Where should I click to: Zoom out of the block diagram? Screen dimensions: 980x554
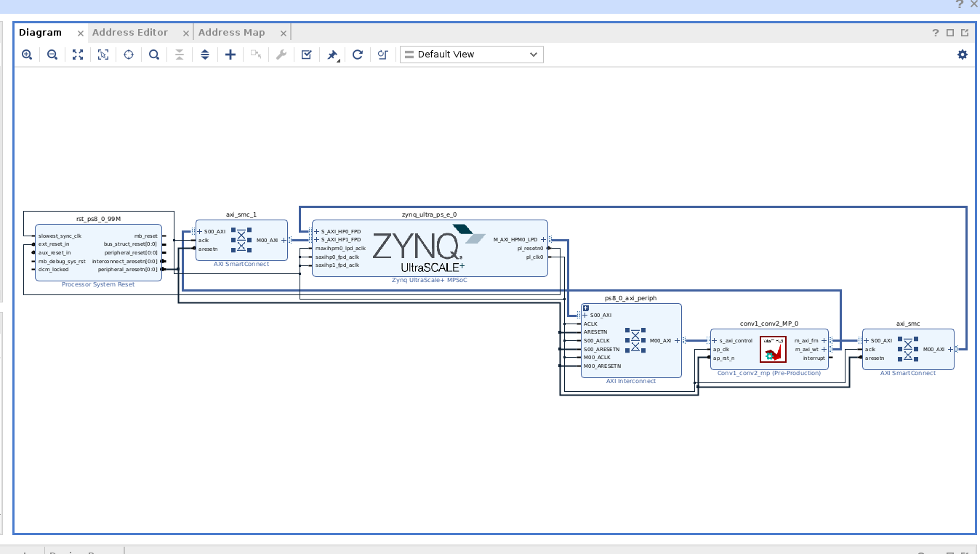click(52, 55)
